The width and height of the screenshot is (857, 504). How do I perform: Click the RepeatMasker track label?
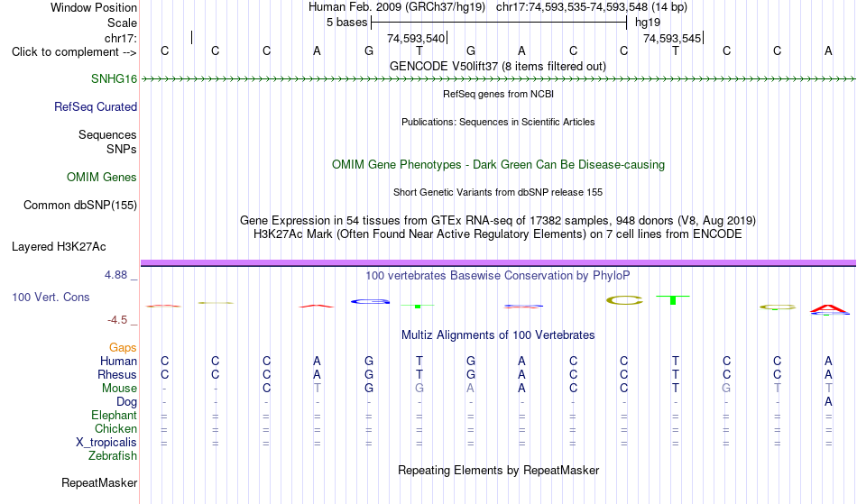tap(99, 482)
